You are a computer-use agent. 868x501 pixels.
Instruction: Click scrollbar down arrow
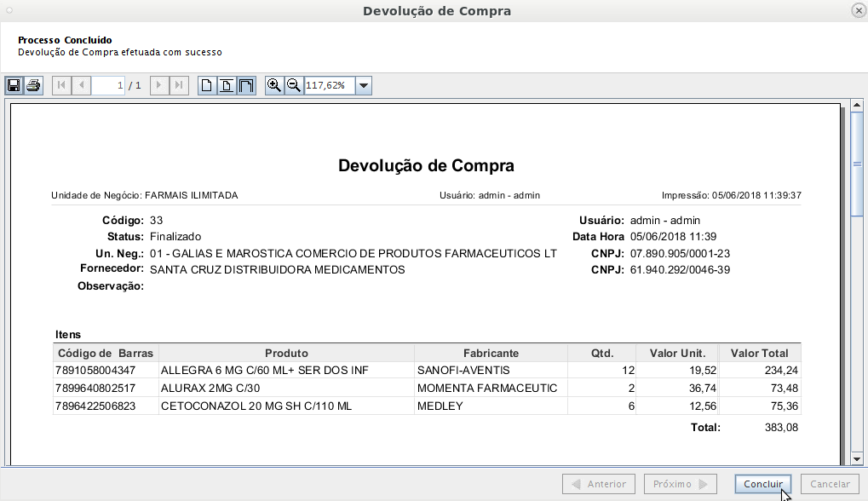coord(857,459)
